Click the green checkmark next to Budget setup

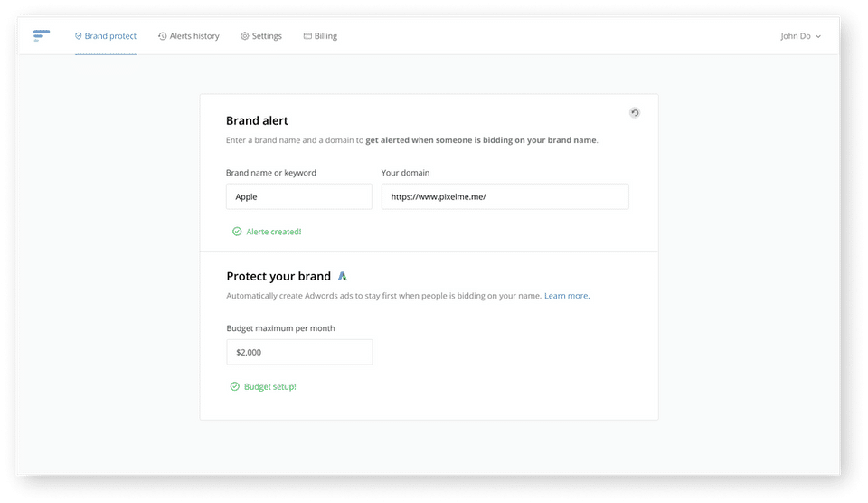point(235,386)
